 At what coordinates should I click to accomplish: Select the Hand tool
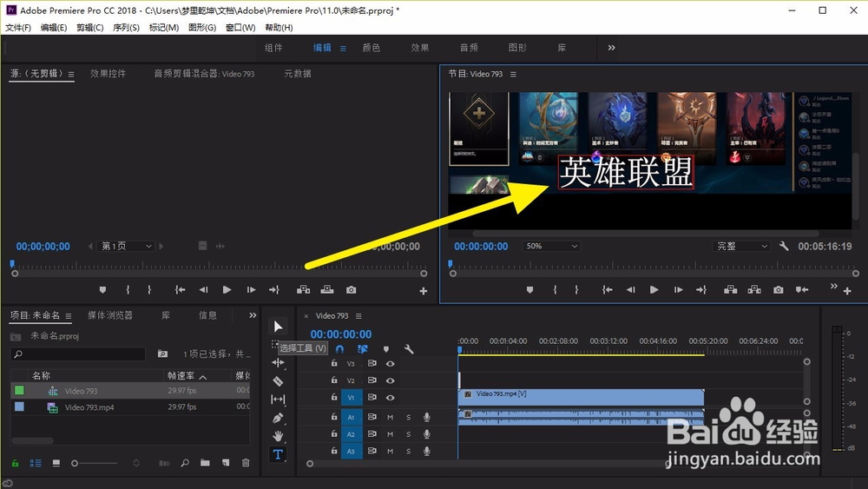(278, 436)
